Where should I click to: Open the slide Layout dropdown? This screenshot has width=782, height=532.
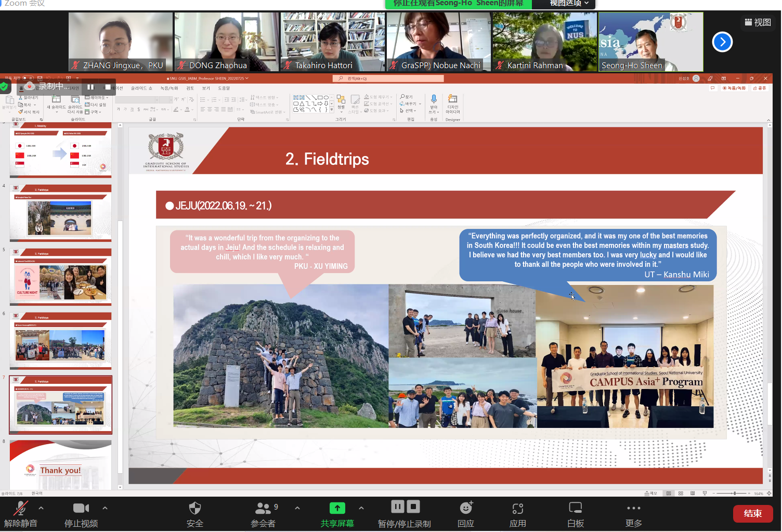(96, 98)
